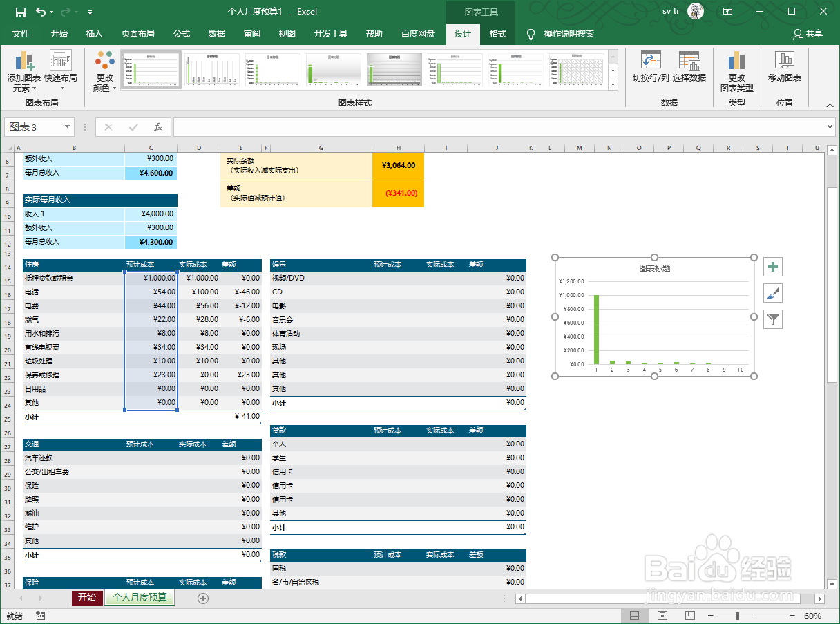Screen dimensions: 840x624
Task: Toggle the chart filters funnel button
Action: click(772, 319)
